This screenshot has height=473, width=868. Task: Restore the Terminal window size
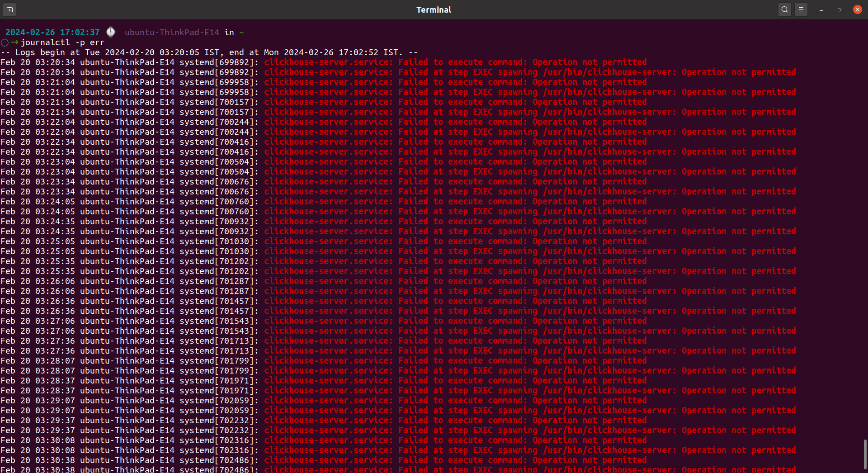pos(840,9)
